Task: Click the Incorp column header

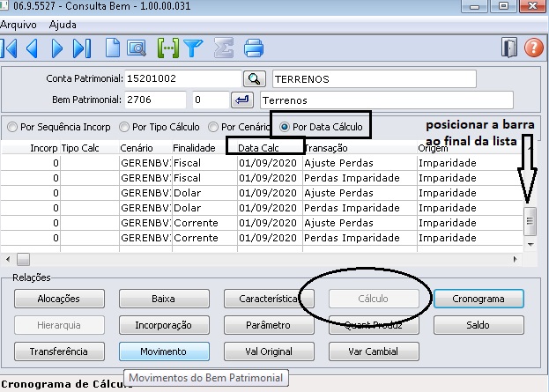Action: point(31,148)
